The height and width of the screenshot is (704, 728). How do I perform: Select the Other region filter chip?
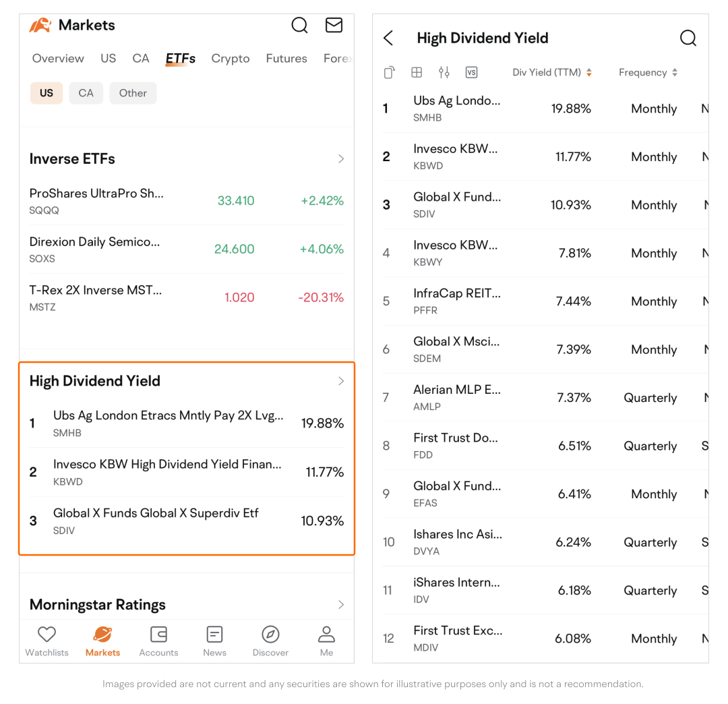coord(133,93)
